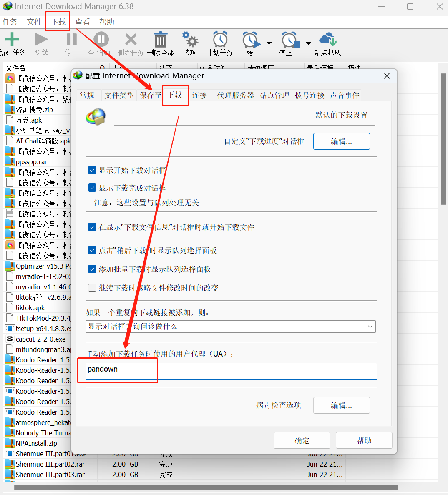This screenshot has height=495, width=448.
Task: Expand the 停止 queue dropdown arrow
Action: pyautogui.click(x=308, y=43)
